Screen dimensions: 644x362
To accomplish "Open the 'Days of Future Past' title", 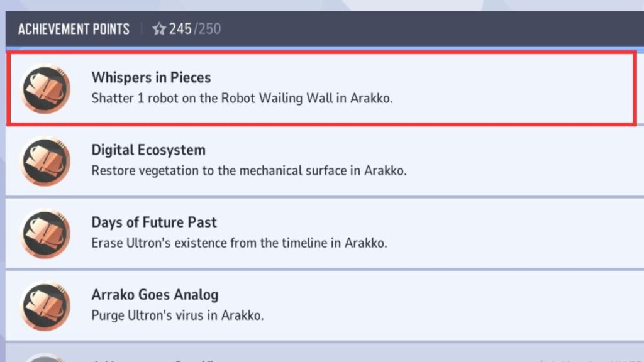I will tap(153, 222).
